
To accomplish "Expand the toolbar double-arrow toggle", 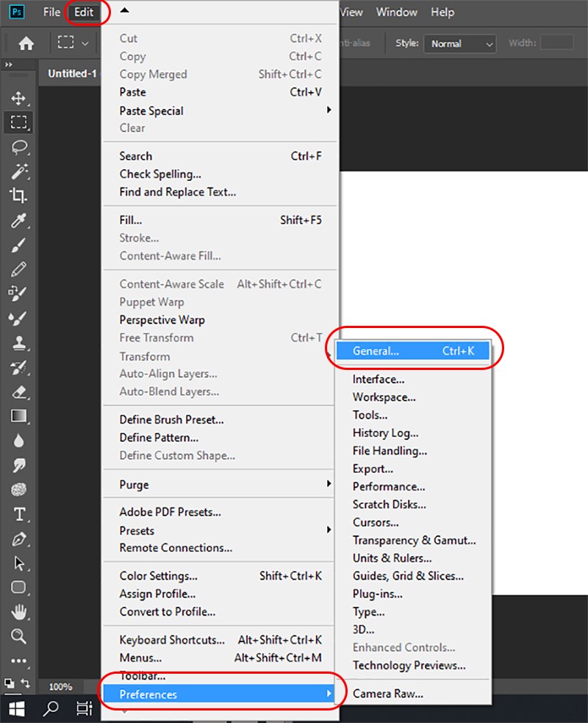I will pyautogui.click(x=8, y=65).
